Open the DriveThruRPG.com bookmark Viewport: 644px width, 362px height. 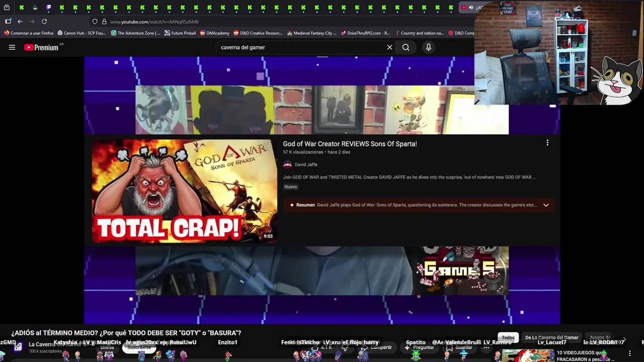365,33
